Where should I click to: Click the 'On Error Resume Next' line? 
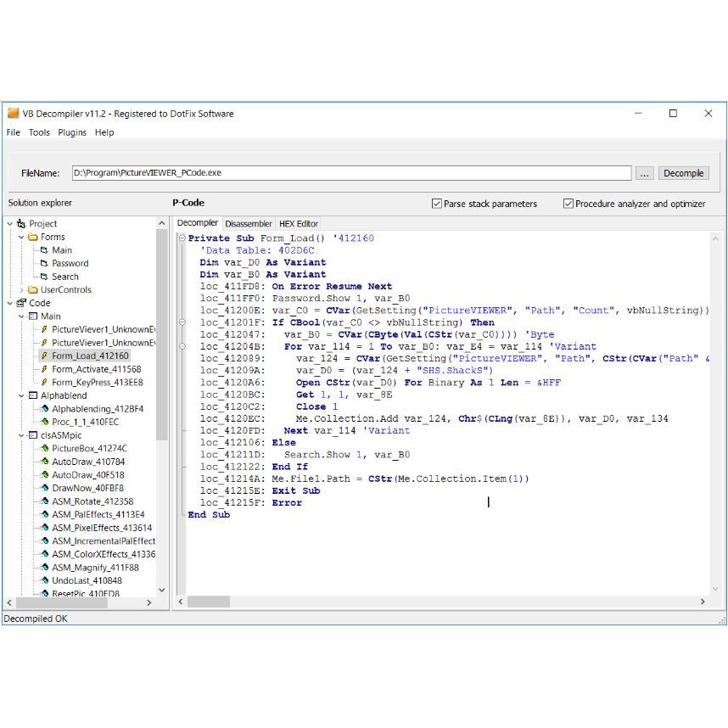(332, 287)
